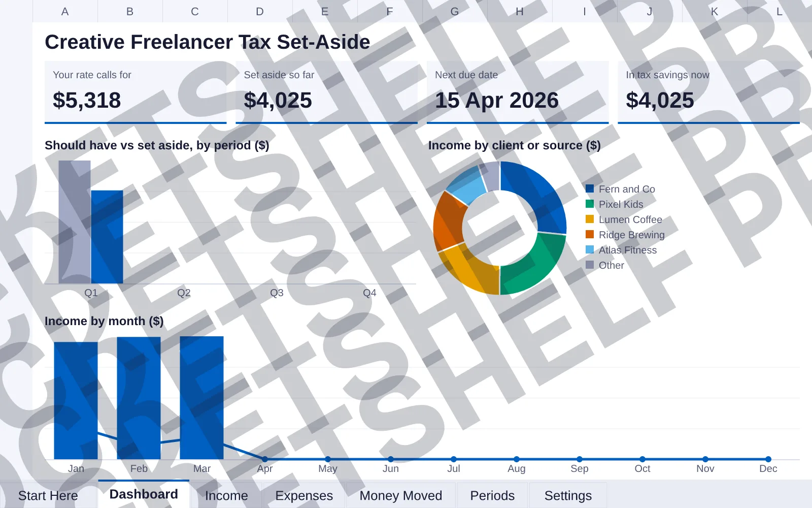The width and height of the screenshot is (812, 508).
Task: Select column B header
Action: click(x=130, y=11)
